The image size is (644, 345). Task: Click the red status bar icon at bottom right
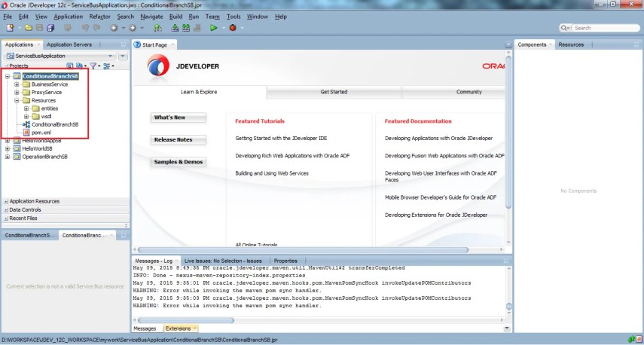click(639, 339)
